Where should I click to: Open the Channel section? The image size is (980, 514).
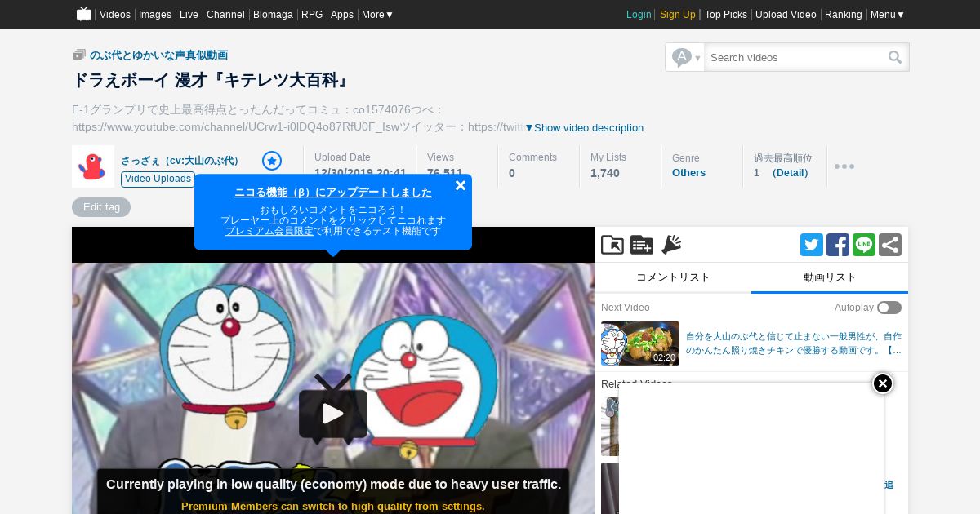[225, 15]
